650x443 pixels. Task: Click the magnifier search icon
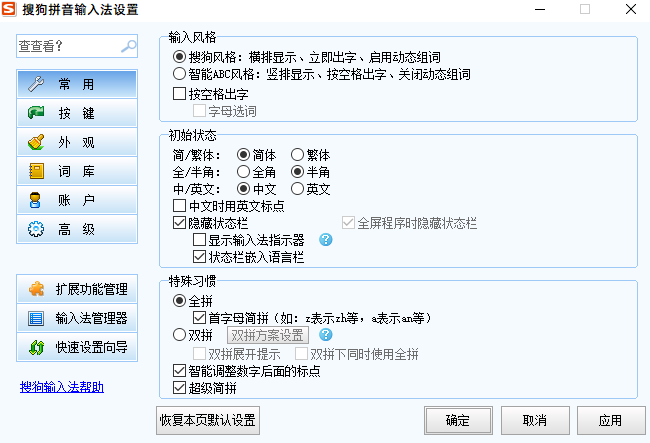(x=129, y=46)
